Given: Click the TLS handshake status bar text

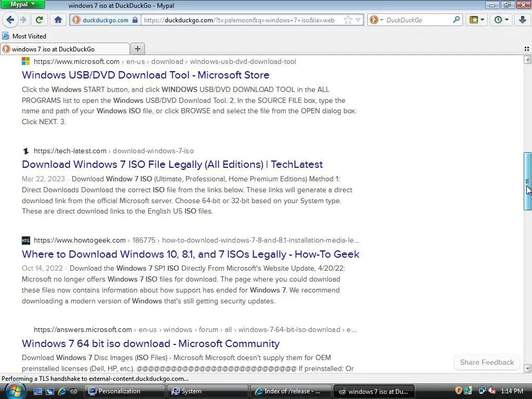Looking at the screenshot, I should (95, 379).
